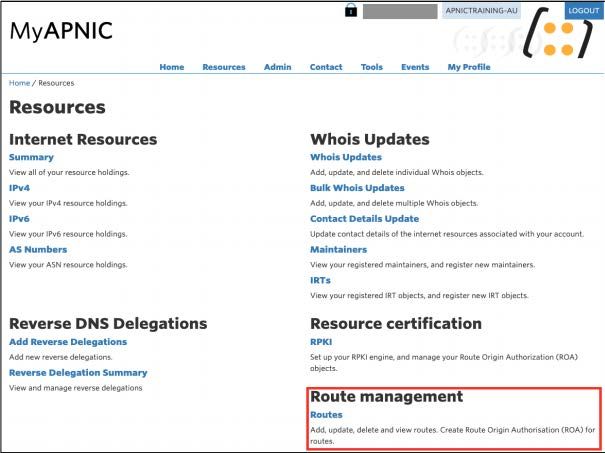Click 'View your ASN resource holdings.' text
The width and height of the screenshot is (605, 453).
coord(68,265)
